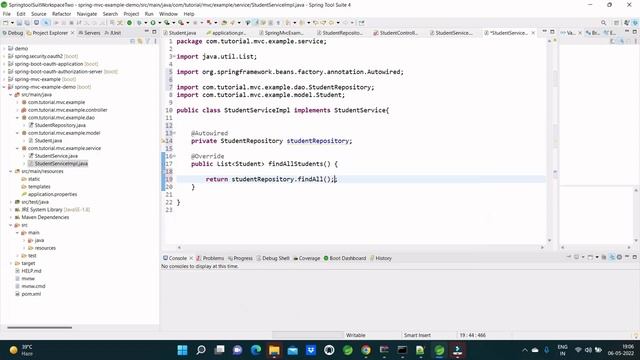Open Windows Search from taskbar
Viewport: 640px width, 360px height.
[201, 350]
